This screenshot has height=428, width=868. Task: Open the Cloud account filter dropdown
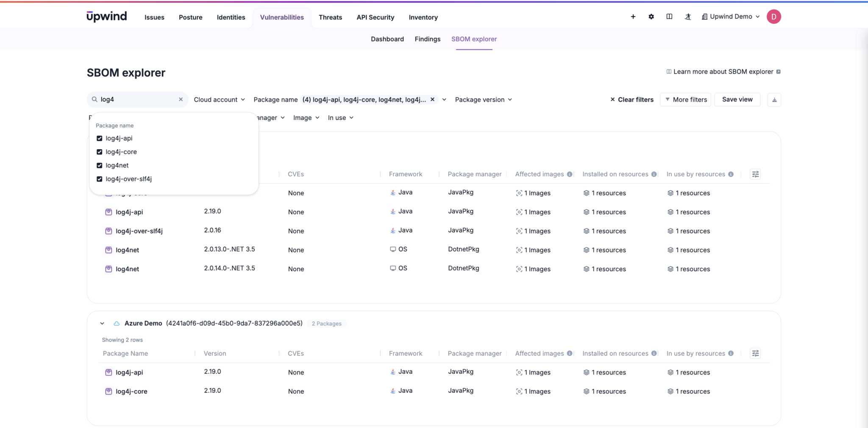219,99
